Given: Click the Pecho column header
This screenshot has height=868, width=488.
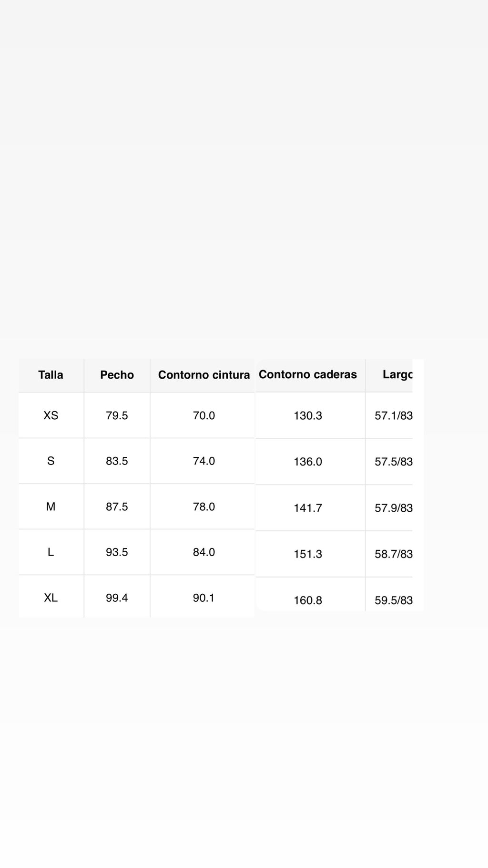Looking at the screenshot, I should coord(117,375).
